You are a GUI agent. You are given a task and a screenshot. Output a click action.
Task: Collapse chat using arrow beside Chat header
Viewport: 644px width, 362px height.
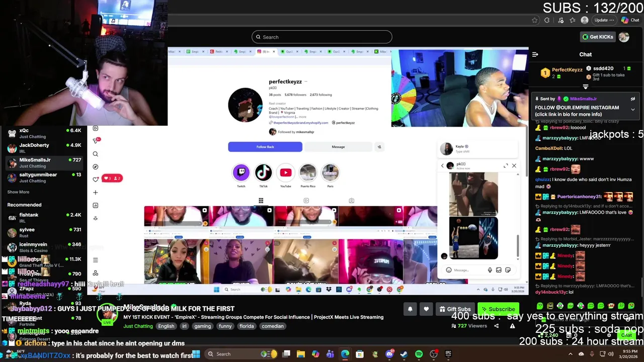(535, 54)
